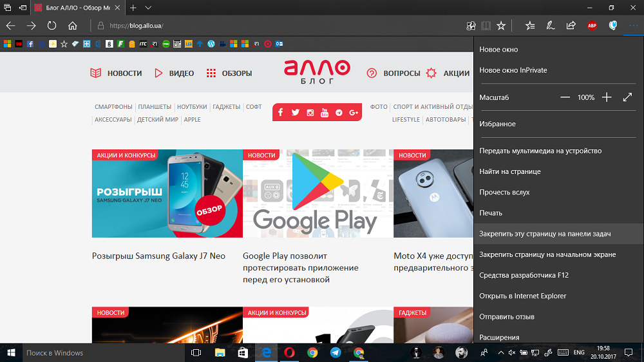This screenshot has width=644, height=362.
Task: Open the blog's Instagram social icon
Action: (310, 112)
